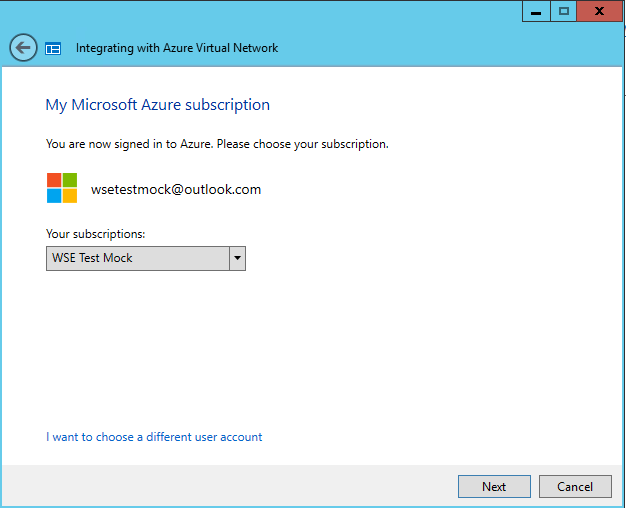Go back using the round arrow button
The width and height of the screenshot is (626, 508).
coord(23,48)
